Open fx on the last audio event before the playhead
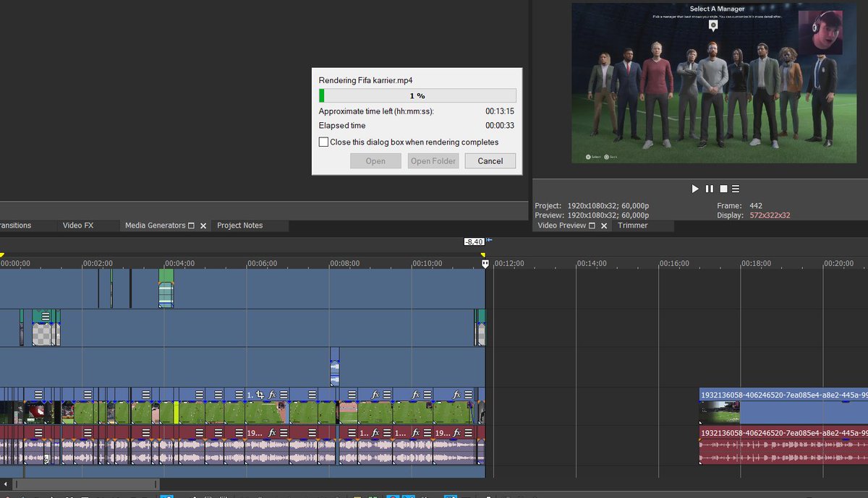The image size is (868, 498). click(x=456, y=432)
